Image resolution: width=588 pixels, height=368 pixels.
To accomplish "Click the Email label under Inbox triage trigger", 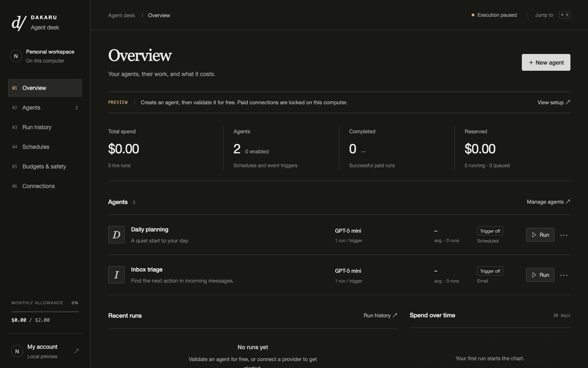I will [x=483, y=281].
